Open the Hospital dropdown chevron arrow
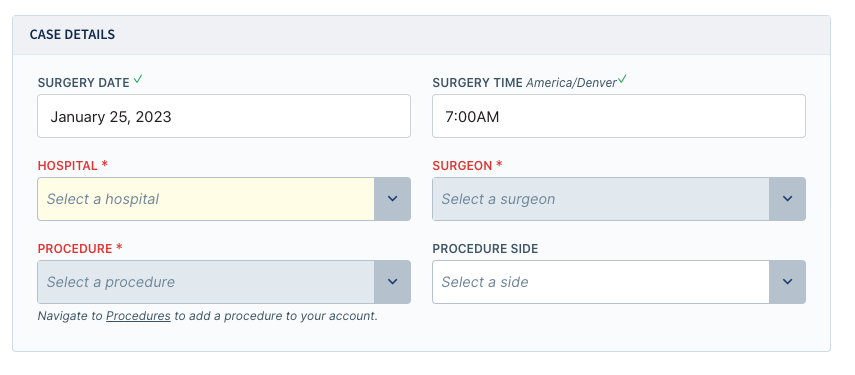Image resolution: width=855 pixels, height=375 pixels. 392,199
